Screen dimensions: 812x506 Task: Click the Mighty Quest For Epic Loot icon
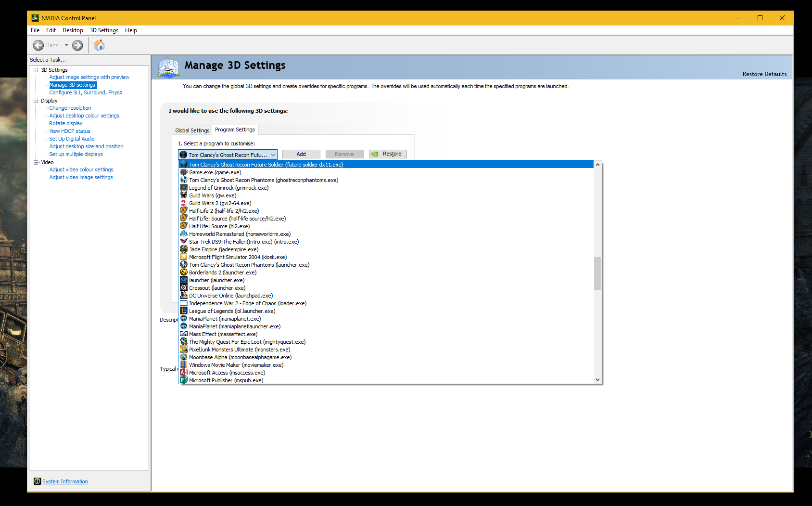point(183,342)
